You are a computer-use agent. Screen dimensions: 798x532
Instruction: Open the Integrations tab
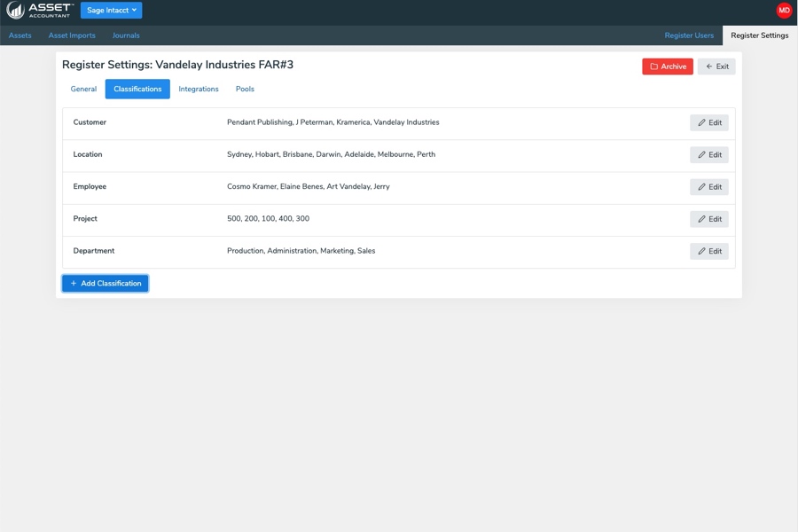(x=199, y=90)
